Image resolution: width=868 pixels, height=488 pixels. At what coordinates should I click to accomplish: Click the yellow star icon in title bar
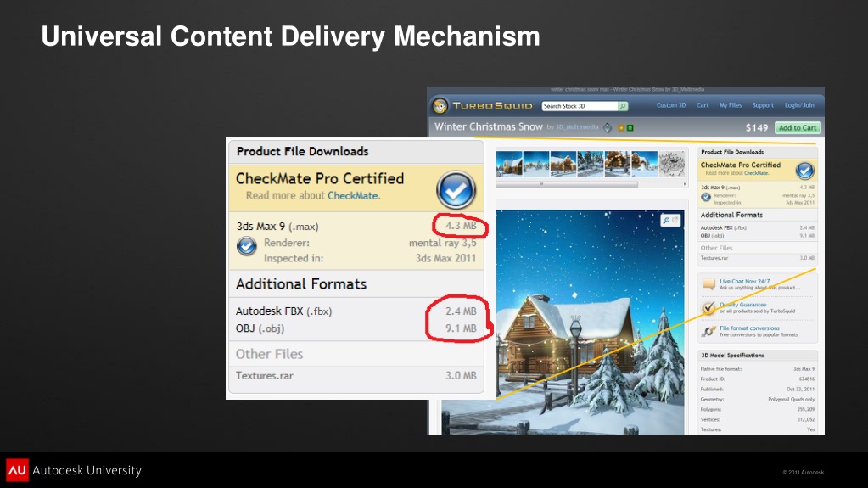(621, 128)
